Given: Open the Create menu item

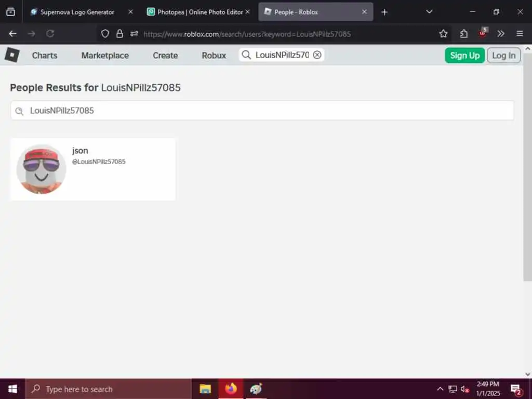Looking at the screenshot, I should click(165, 55).
